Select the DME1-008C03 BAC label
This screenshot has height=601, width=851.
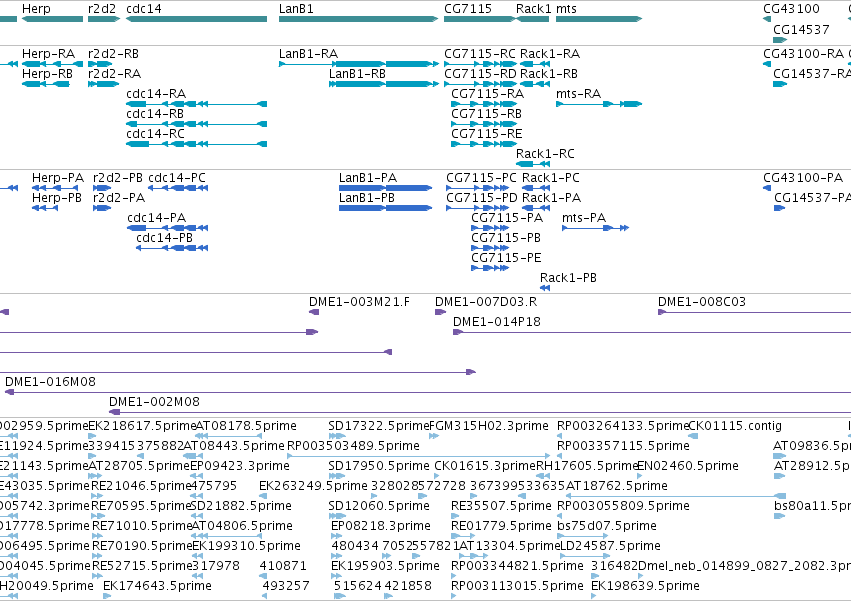(x=702, y=302)
